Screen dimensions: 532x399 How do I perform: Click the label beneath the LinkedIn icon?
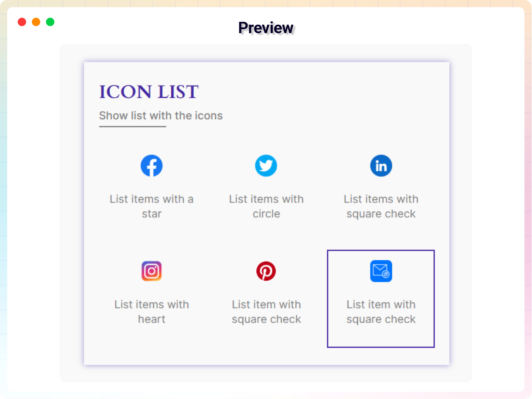pos(381,206)
